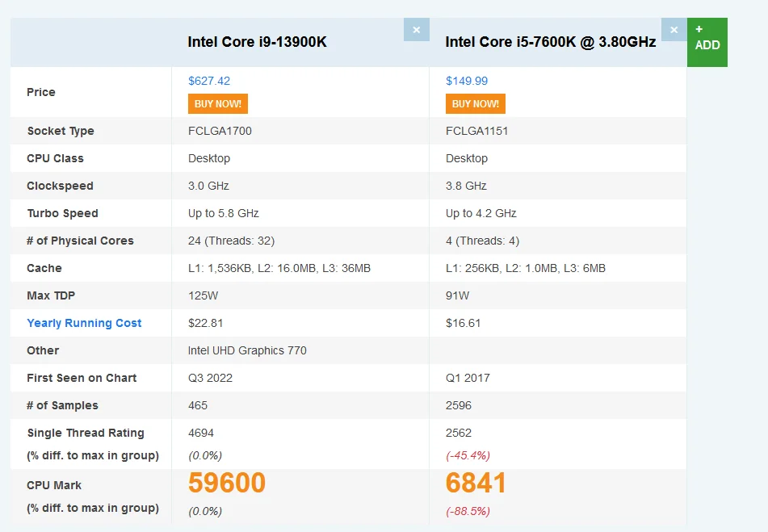The height and width of the screenshot is (532, 768).
Task: Click the CPU Mark row label
Action: pyautogui.click(x=54, y=485)
